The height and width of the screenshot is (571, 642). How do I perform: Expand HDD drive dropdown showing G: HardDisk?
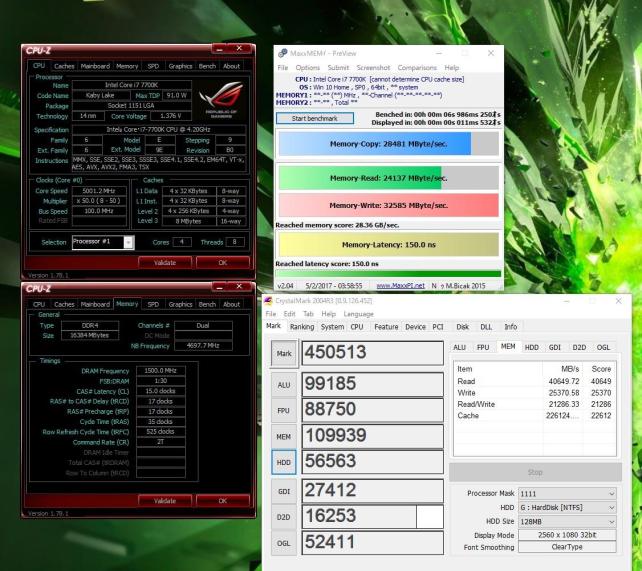[x=611, y=508]
